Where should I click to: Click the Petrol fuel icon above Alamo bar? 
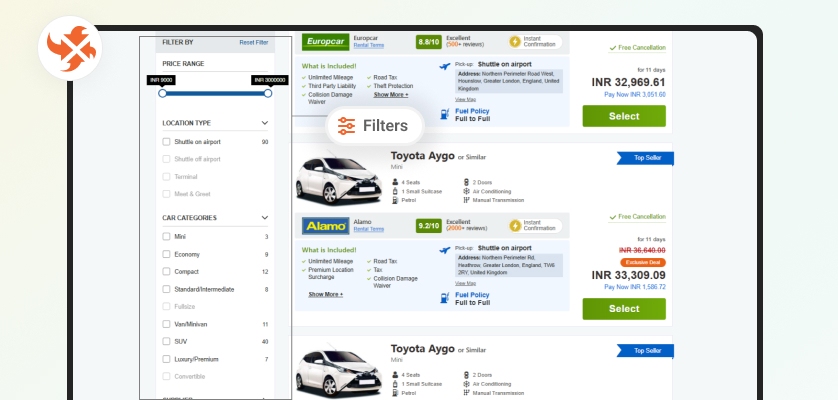coord(395,200)
